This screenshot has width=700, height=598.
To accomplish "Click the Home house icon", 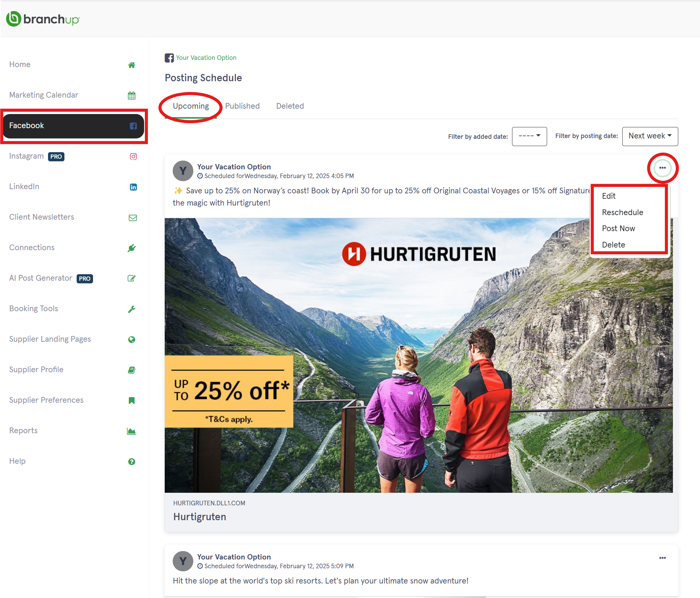I will pos(132,65).
